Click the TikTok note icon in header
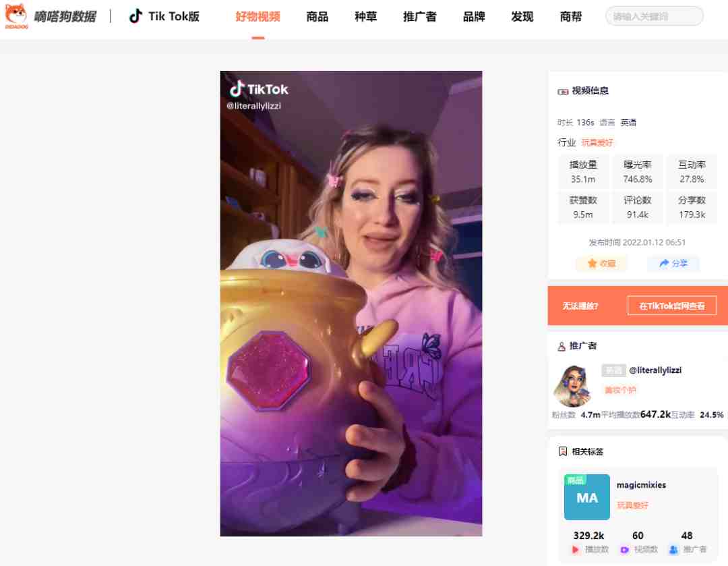This screenshot has width=728, height=566. (x=135, y=16)
